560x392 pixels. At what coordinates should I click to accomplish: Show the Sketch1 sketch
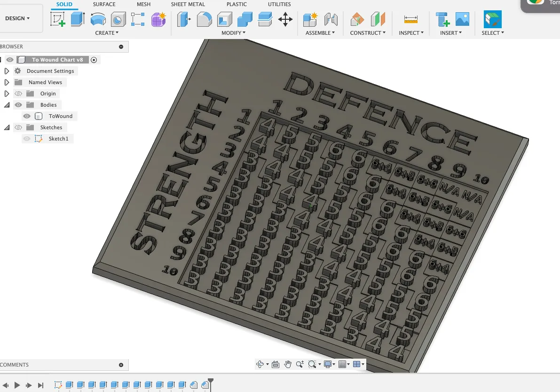tap(27, 139)
